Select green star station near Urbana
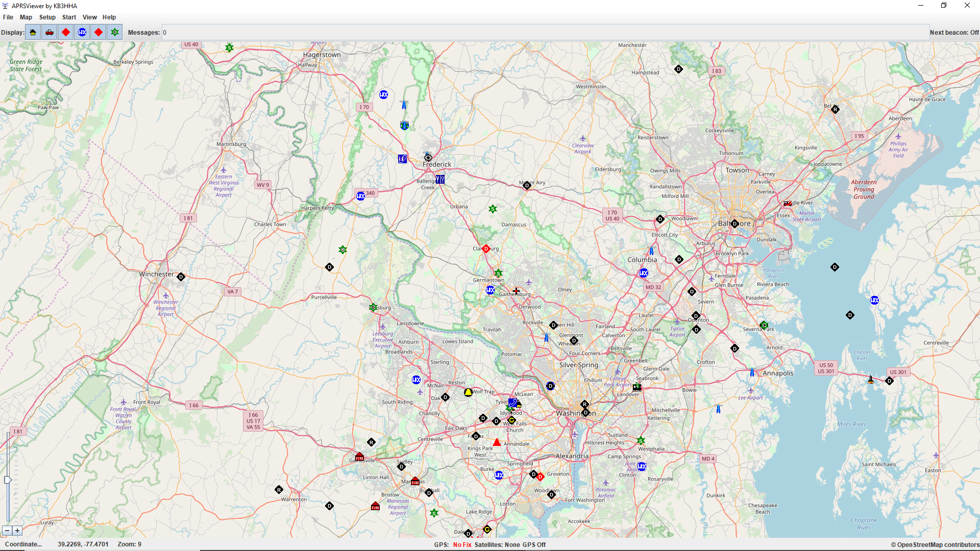The height and width of the screenshot is (551, 980). [493, 209]
